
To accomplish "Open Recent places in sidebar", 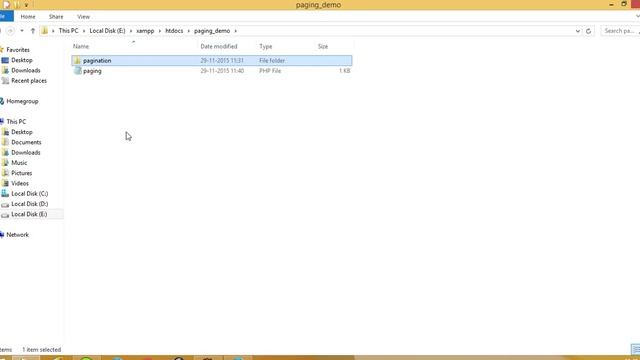I will pos(29,81).
